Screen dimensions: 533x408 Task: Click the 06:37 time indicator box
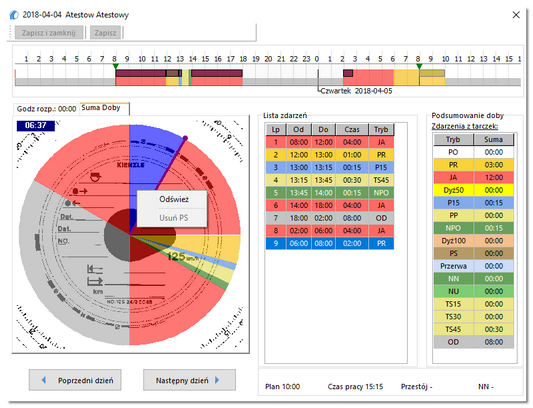36,125
